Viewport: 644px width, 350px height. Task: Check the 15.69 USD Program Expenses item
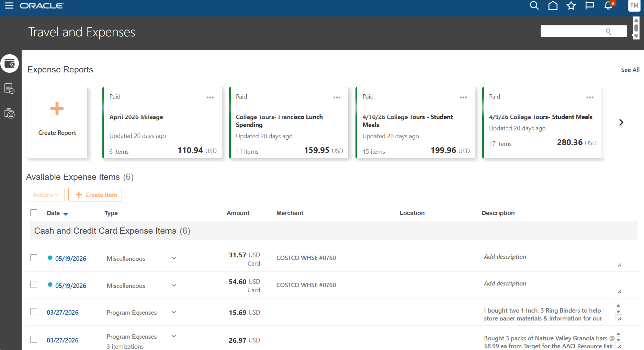coord(34,312)
